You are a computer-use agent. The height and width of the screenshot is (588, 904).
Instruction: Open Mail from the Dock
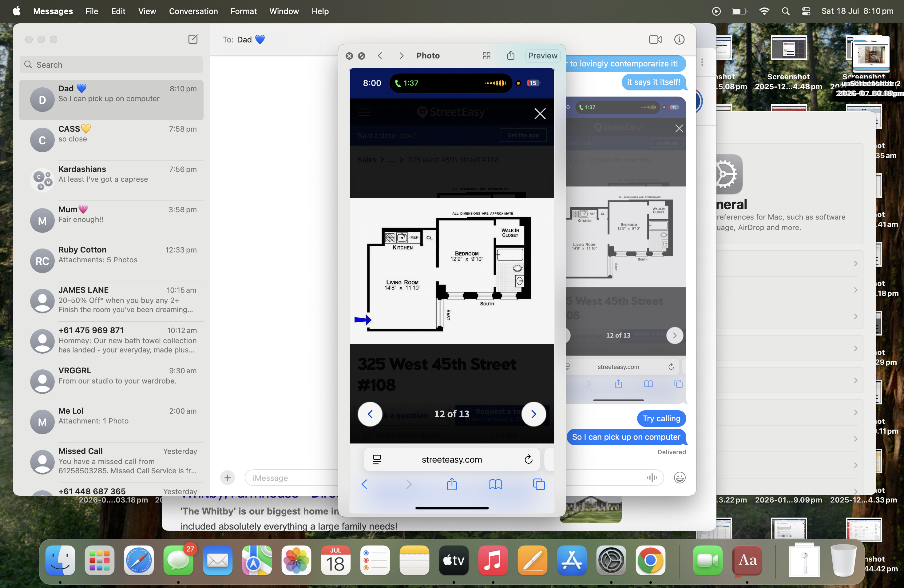218,560
